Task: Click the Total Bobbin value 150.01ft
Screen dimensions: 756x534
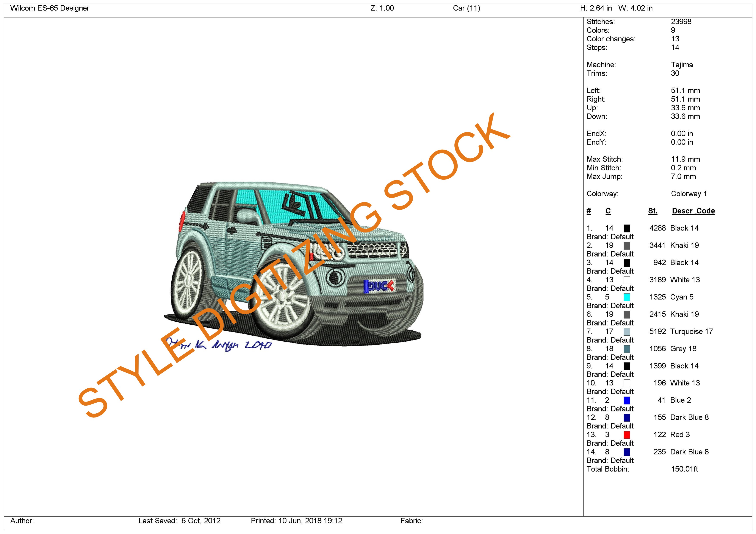Action: (x=684, y=469)
